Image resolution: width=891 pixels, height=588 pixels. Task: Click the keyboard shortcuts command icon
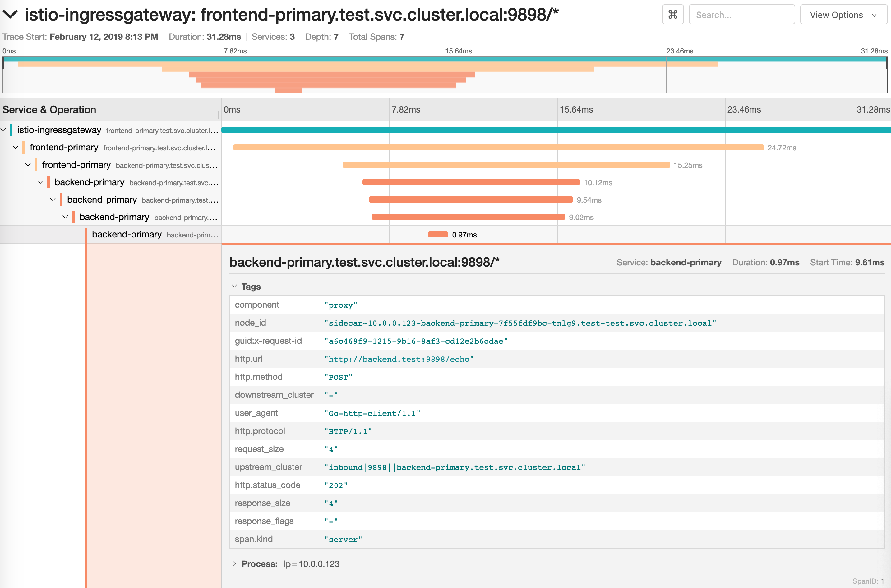673,15
